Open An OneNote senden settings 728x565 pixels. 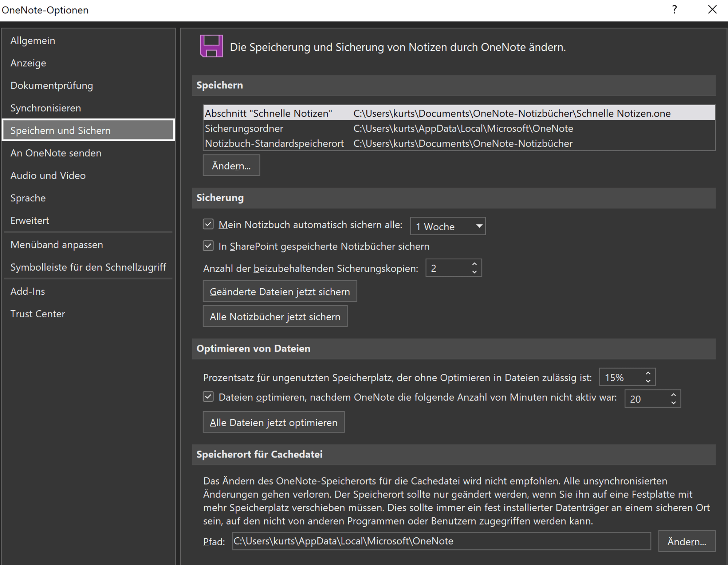pyautogui.click(x=88, y=153)
